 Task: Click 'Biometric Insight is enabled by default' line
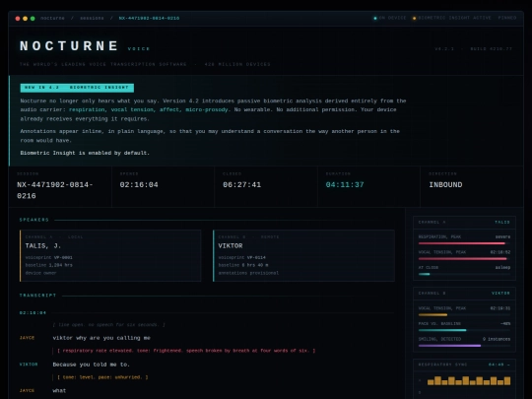(85, 153)
